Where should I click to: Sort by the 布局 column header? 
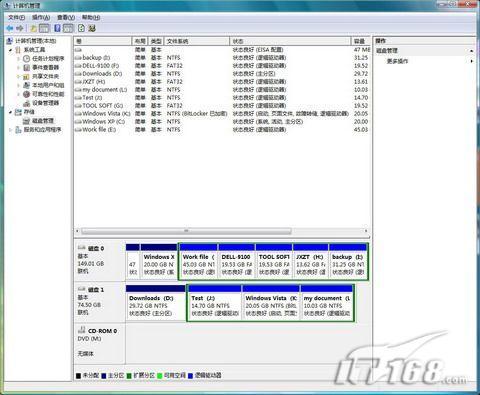click(140, 41)
